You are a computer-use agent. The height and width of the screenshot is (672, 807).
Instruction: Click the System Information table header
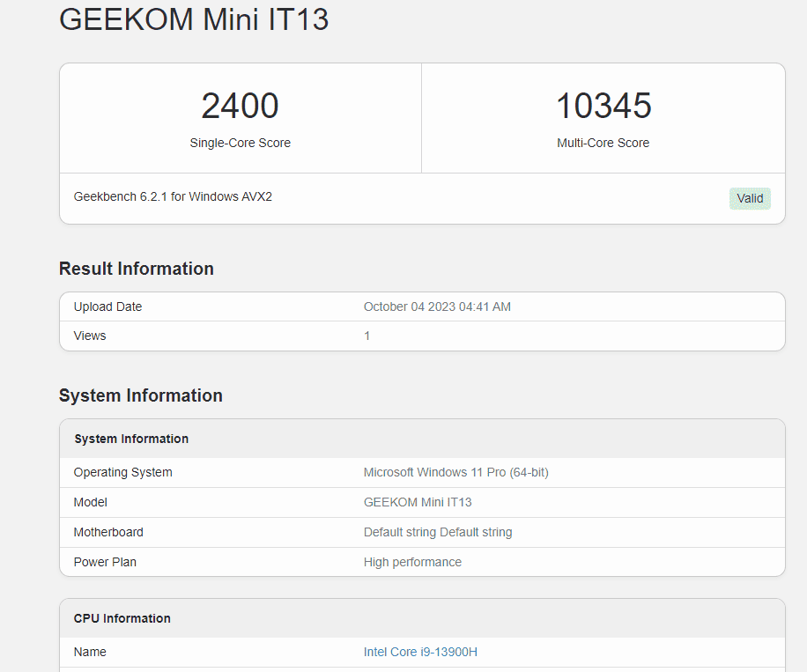point(131,439)
